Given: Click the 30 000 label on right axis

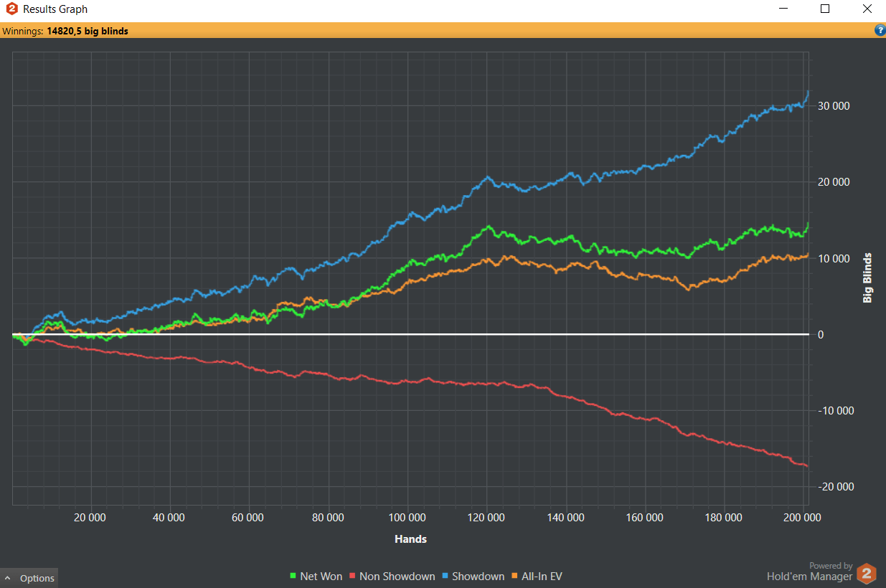Looking at the screenshot, I should click(832, 106).
